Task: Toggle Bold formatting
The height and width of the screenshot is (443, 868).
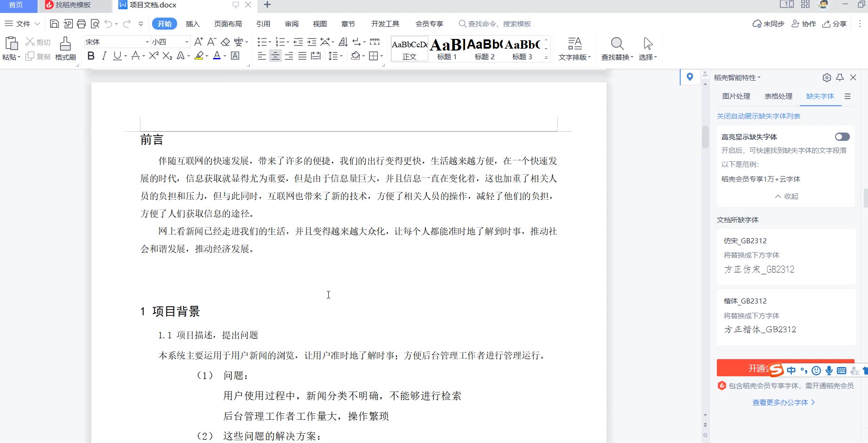Action: coord(91,56)
